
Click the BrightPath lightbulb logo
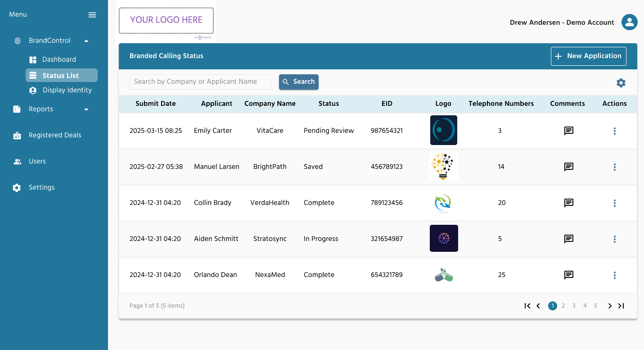444,166
